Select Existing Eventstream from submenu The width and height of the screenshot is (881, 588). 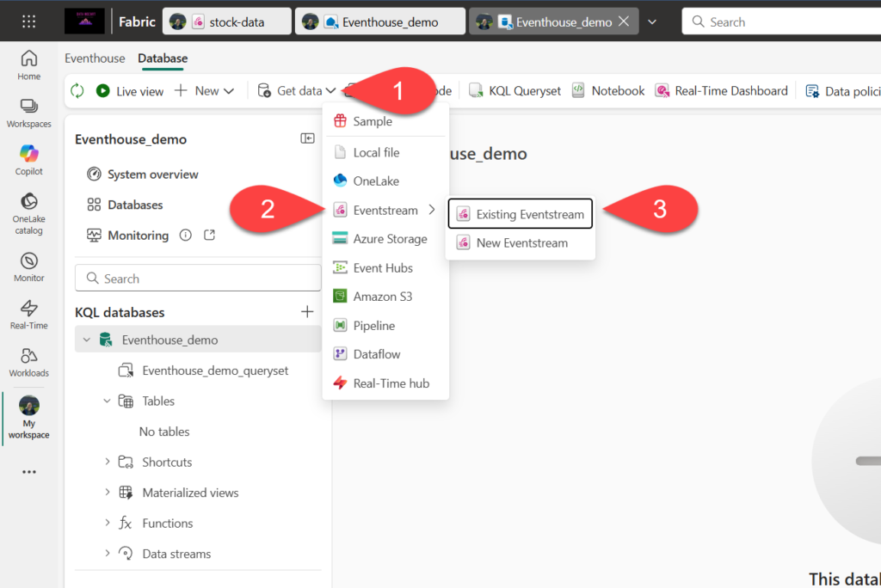[521, 214]
